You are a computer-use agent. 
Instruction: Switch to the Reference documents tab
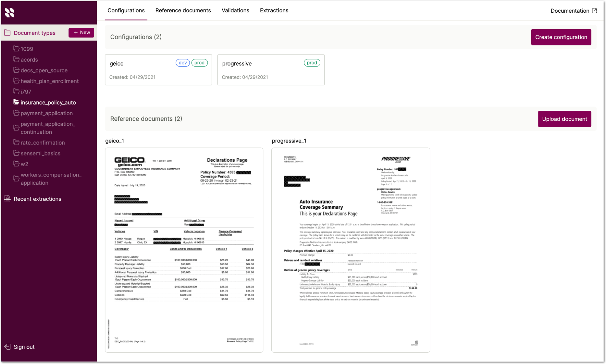(x=183, y=11)
